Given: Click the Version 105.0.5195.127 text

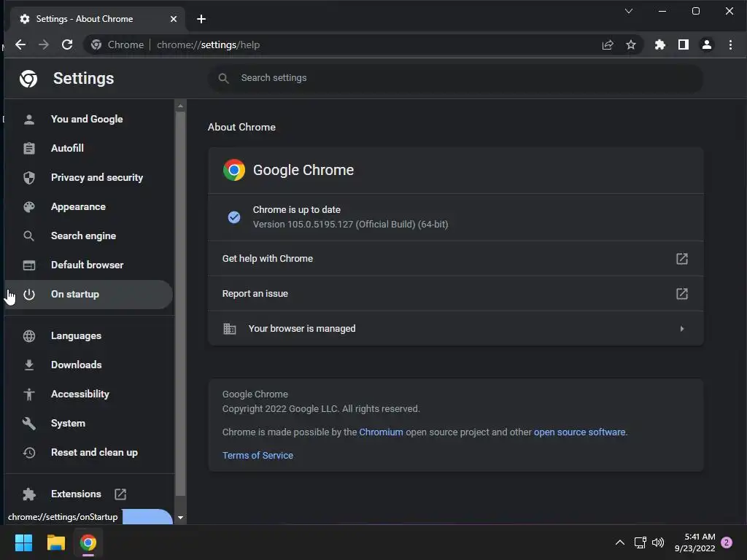Looking at the screenshot, I should [351, 225].
